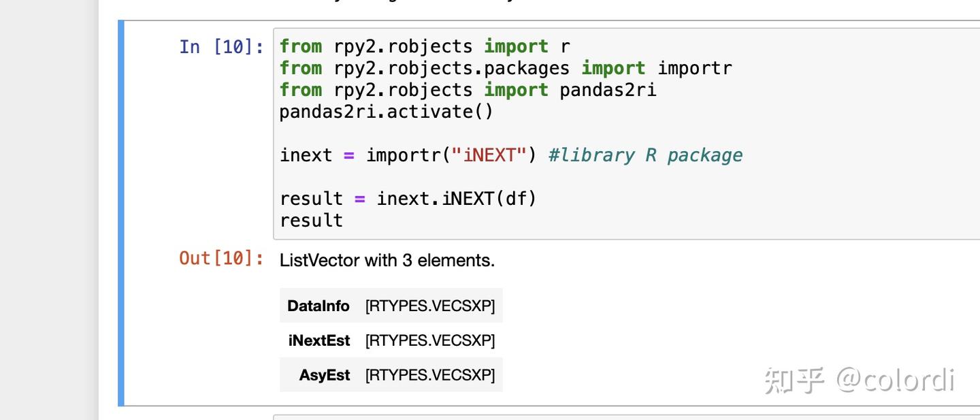
Task: Click the [RTYPES.VECSXP] value beside iNextEst
Action: [429, 340]
